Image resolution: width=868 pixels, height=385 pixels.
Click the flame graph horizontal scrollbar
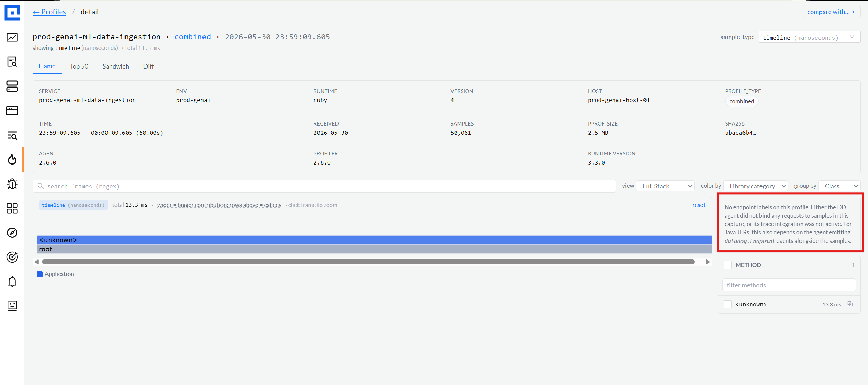click(x=368, y=262)
